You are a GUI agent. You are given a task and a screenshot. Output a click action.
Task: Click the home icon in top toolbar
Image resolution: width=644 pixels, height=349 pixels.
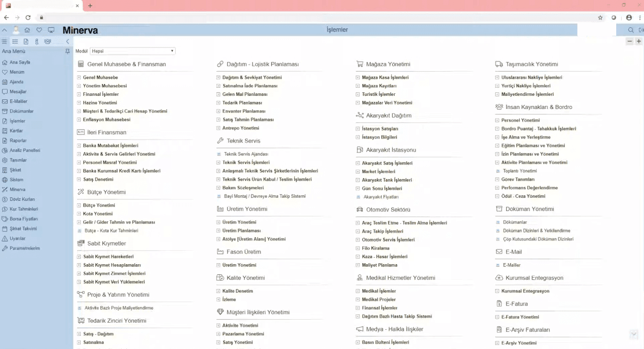click(27, 30)
